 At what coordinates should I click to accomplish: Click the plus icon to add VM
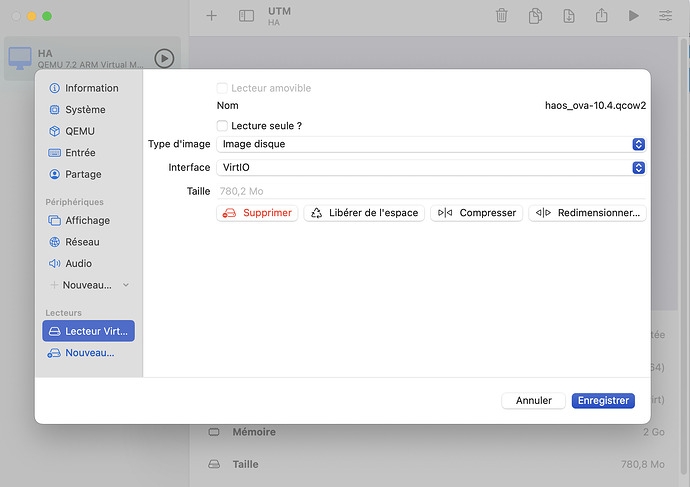point(211,16)
